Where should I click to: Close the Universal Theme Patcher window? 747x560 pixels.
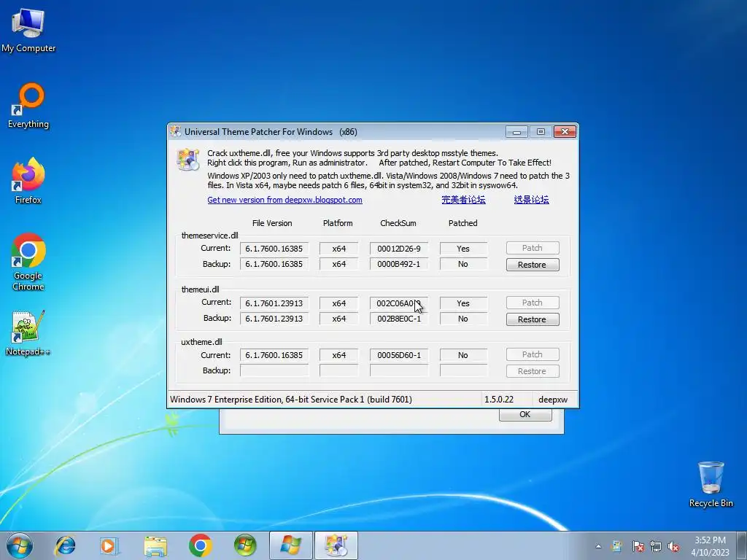pyautogui.click(x=565, y=132)
